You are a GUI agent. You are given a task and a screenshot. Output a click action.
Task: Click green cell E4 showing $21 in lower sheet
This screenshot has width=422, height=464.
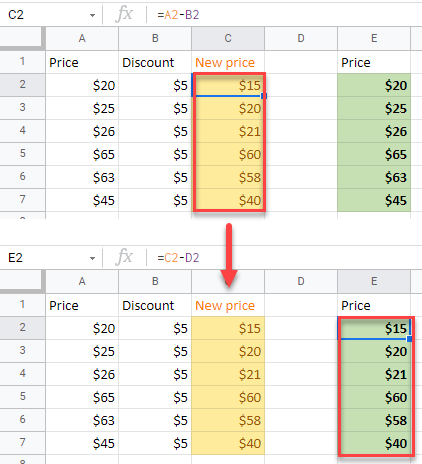tap(374, 374)
